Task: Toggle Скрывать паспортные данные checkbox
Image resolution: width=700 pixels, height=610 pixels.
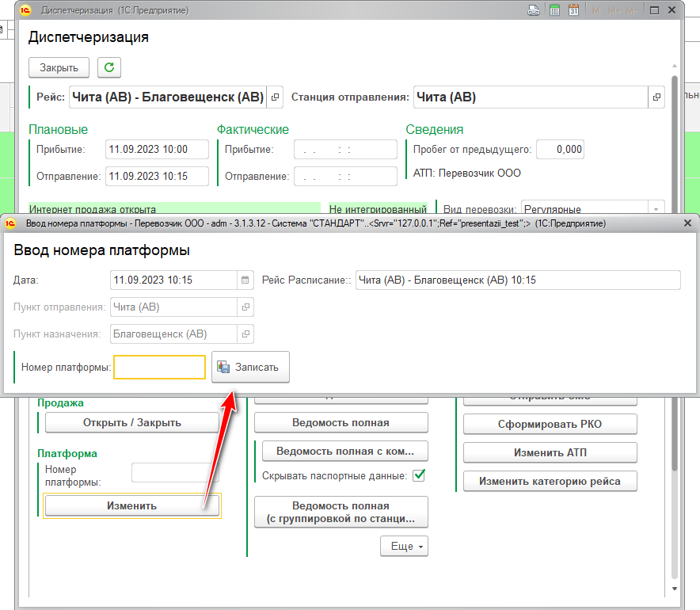Action: click(420, 476)
